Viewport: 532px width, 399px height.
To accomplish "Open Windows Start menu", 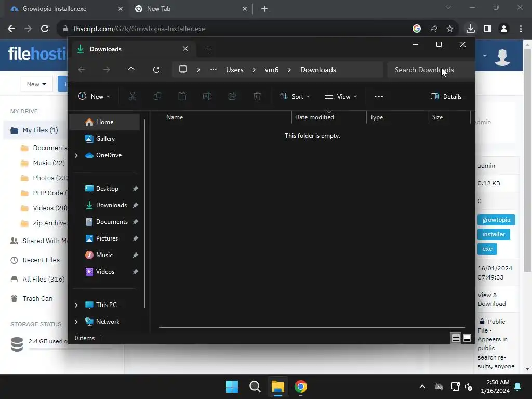I will tap(232, 387).
